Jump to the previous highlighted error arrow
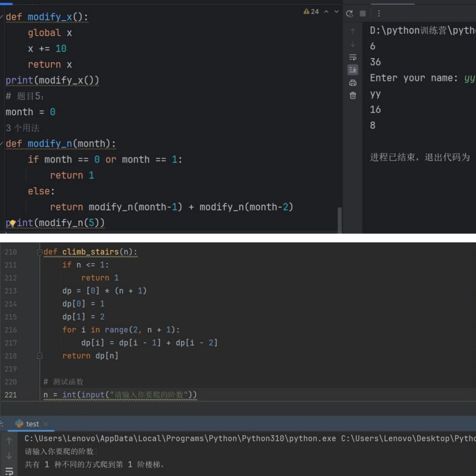This screenshot has width=476, height=476. pos(326,12)
